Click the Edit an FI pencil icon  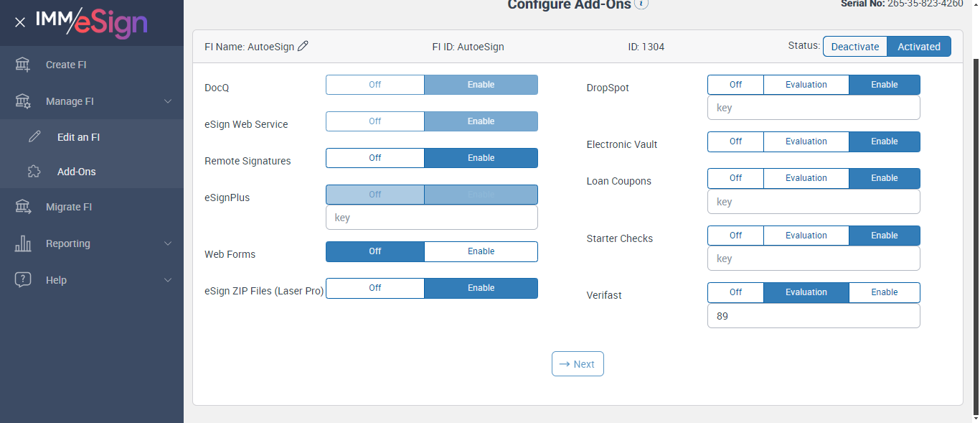point(34,137)
